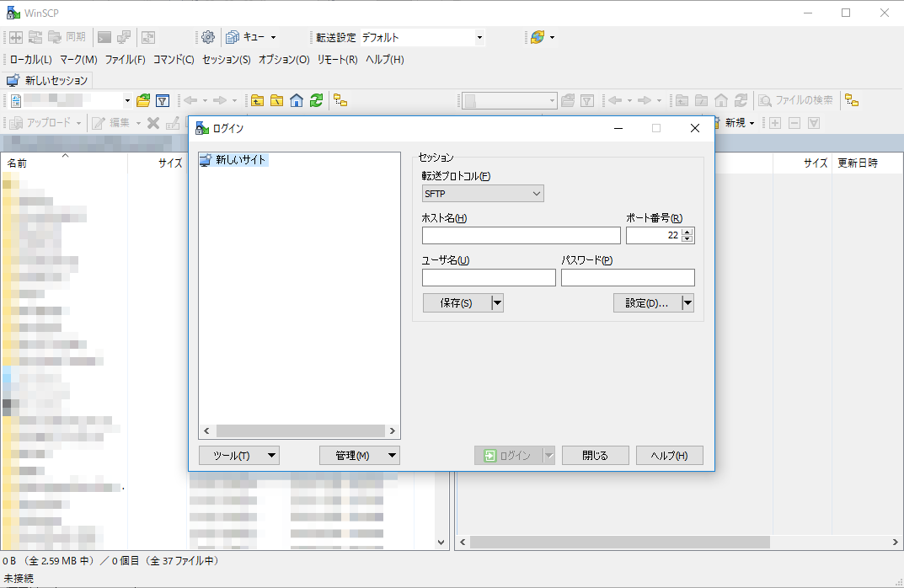The image size is (904, 588).
Task: Go to the parent directory in local panel
Action: pos(257,101)
